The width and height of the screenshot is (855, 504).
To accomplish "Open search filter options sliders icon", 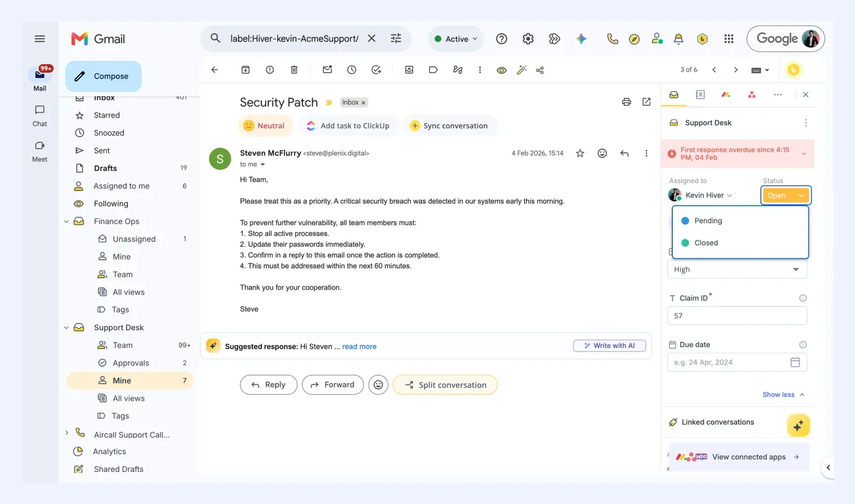I will [396, 38].
